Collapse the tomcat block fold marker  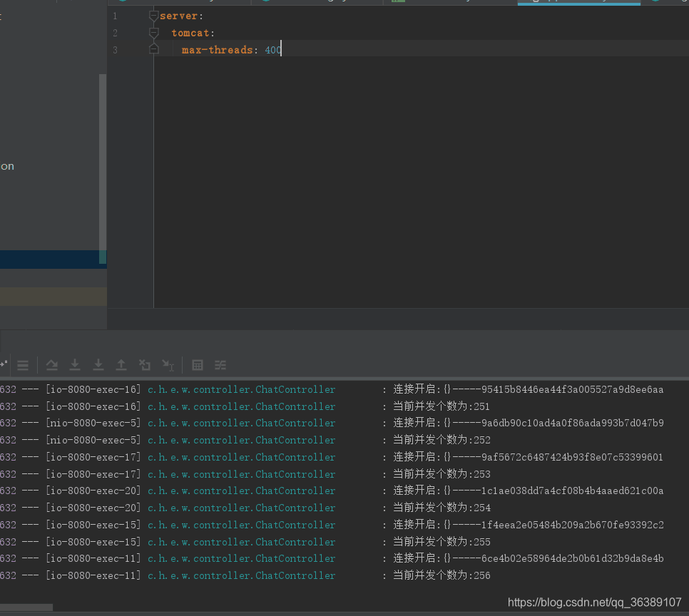pyautogui.click(x=153, y=33)
